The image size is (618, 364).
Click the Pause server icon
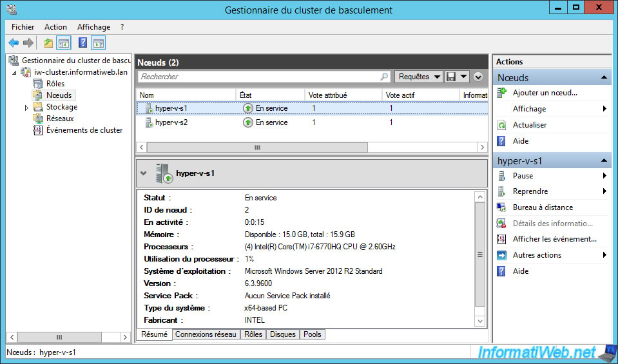501,176
